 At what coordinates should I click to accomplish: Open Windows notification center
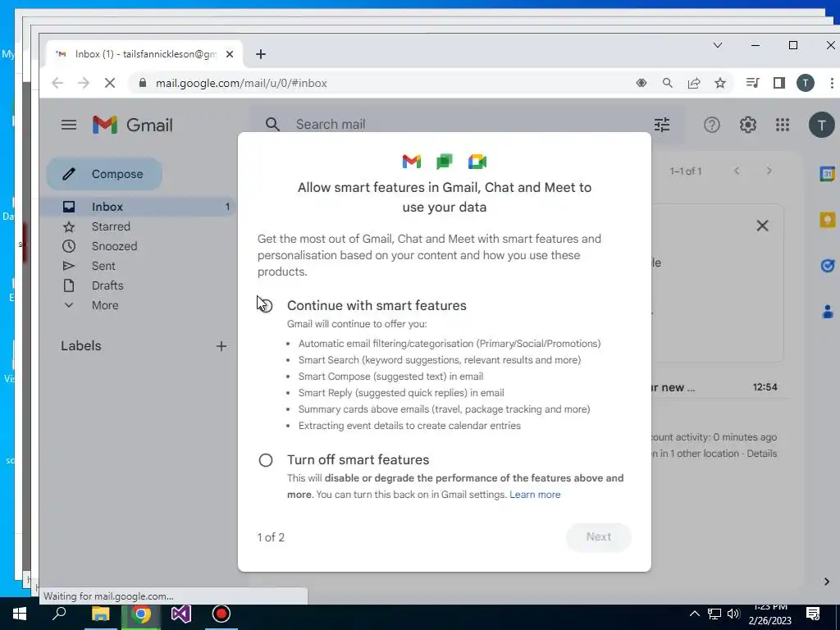coord(813,614)
